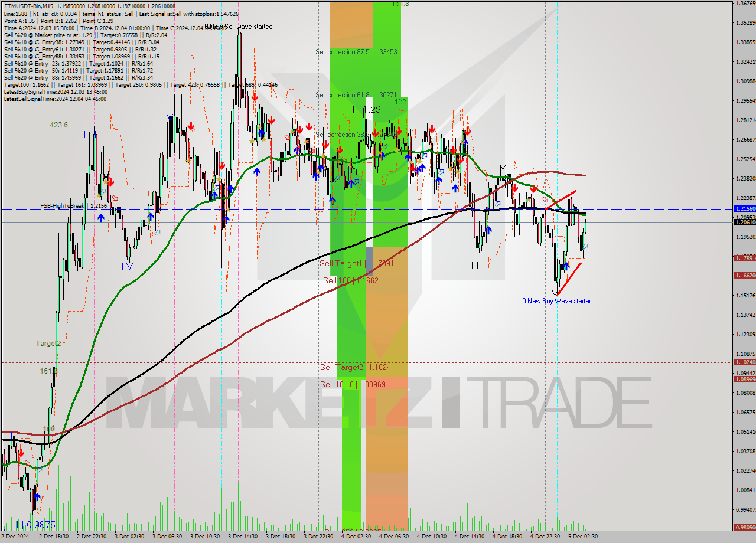Click the blue 1.21560 price tag on axis
The image size is (756, 543).
point(744,209)
